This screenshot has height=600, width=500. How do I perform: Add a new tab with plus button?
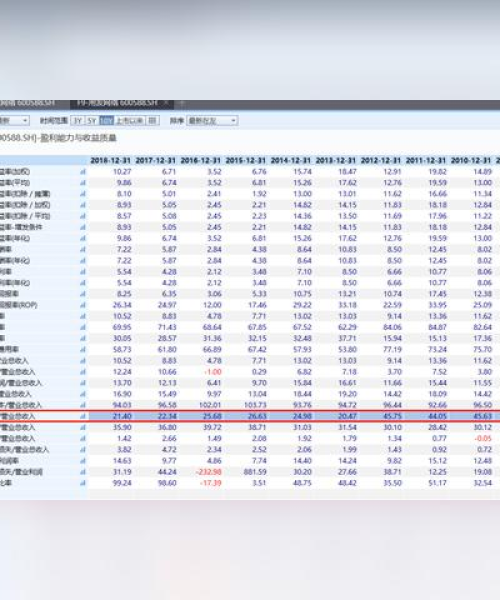coord(182,103)
